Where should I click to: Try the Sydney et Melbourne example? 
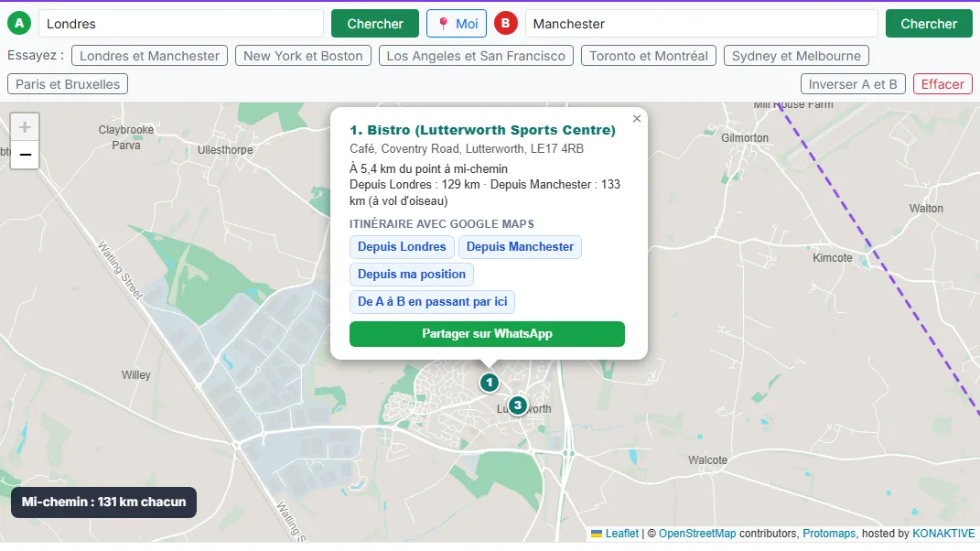tap(796, 56)
